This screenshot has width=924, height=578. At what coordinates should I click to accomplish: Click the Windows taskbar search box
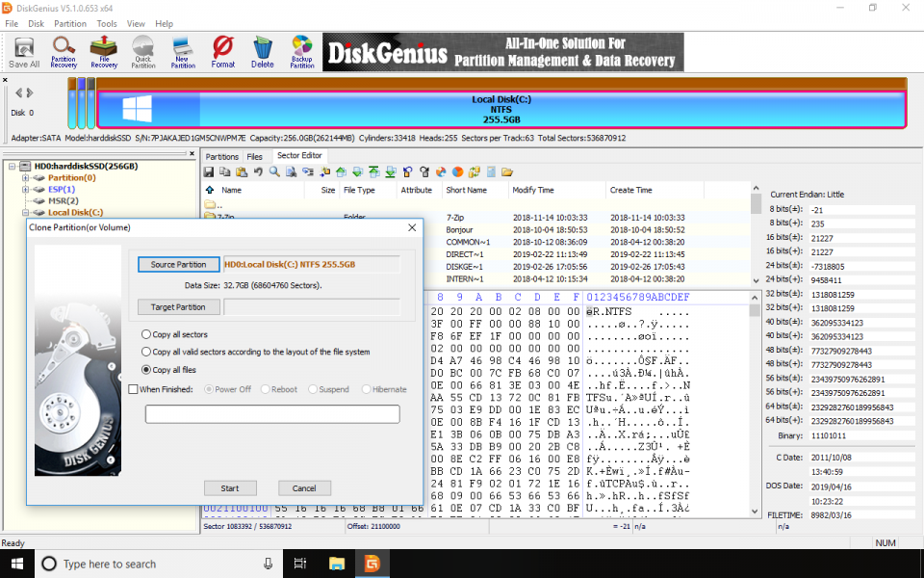coord(159,564)
